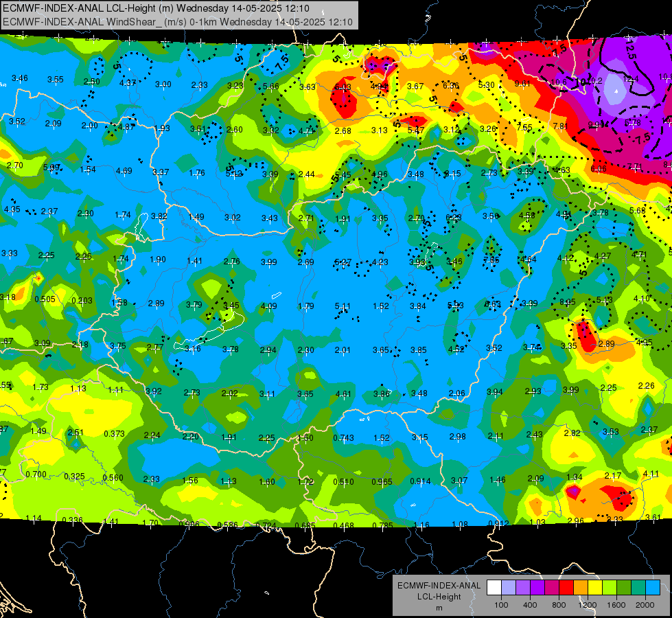Click the magenta legend swatch
This screenshot has width=672, height=618.
(x=552, y=588)
